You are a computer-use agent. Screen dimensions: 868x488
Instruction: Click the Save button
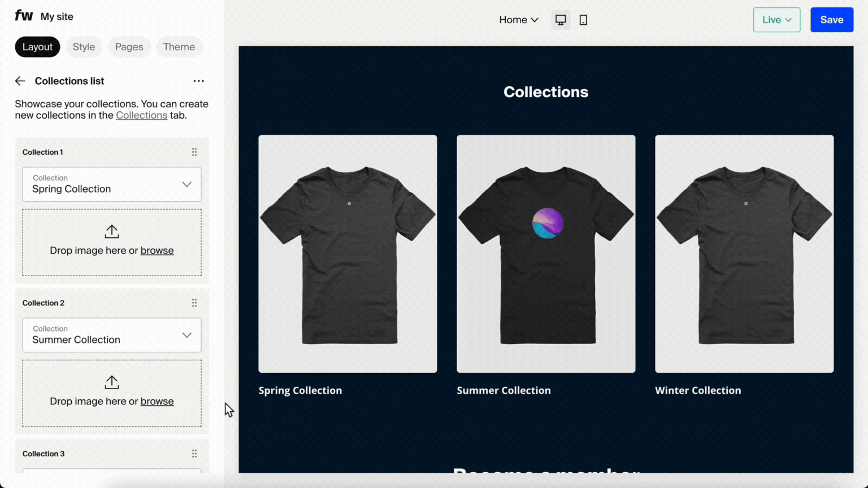tap(831, 19)
